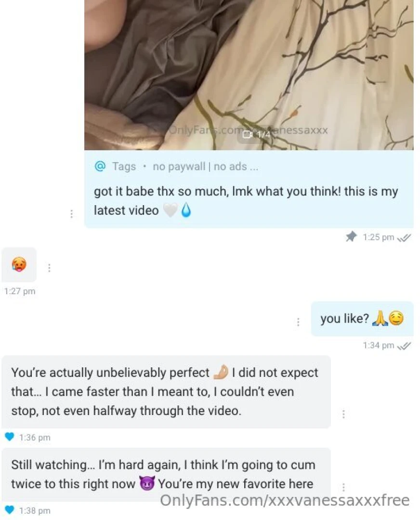Screen dimensions: 420x520
Task: Click the read-receipt checkmarks beside 1:34 pm
Action: click(x=404, y=345)
